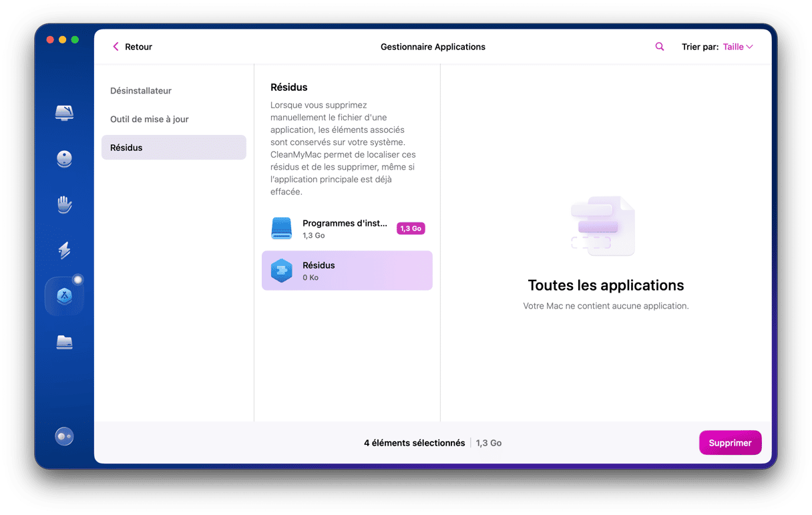Click the Programmes d'installation drive icon
812x515 pixels.
coord(282,228)
